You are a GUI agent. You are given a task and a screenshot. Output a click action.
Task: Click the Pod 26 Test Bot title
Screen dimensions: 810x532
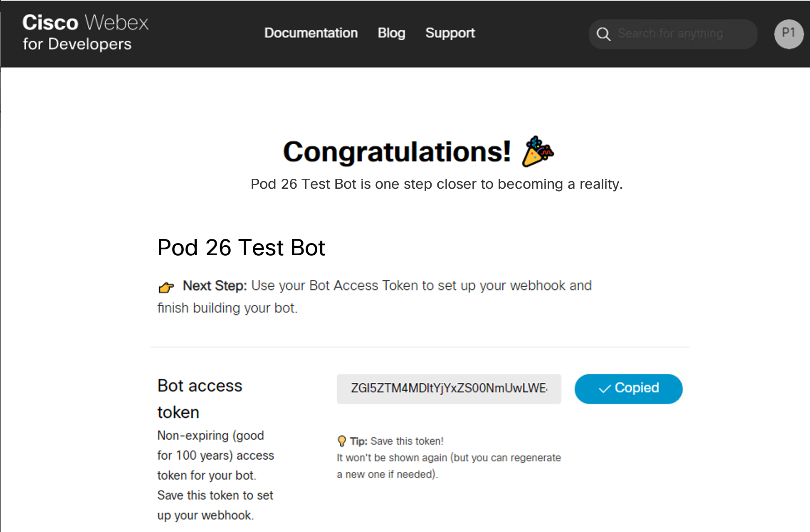coord(241,248)
